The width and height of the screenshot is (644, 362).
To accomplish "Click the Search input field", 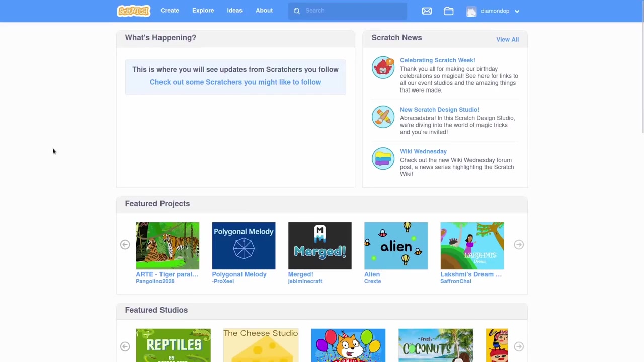I will pyautogui.click(x=348, y=11).
